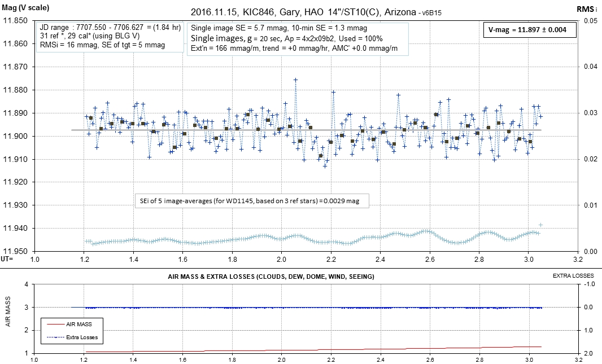Click the 'Extra Losses' legend entry
Image resolution: width=602 pixels, height=364 pixels.
point(72,337)
